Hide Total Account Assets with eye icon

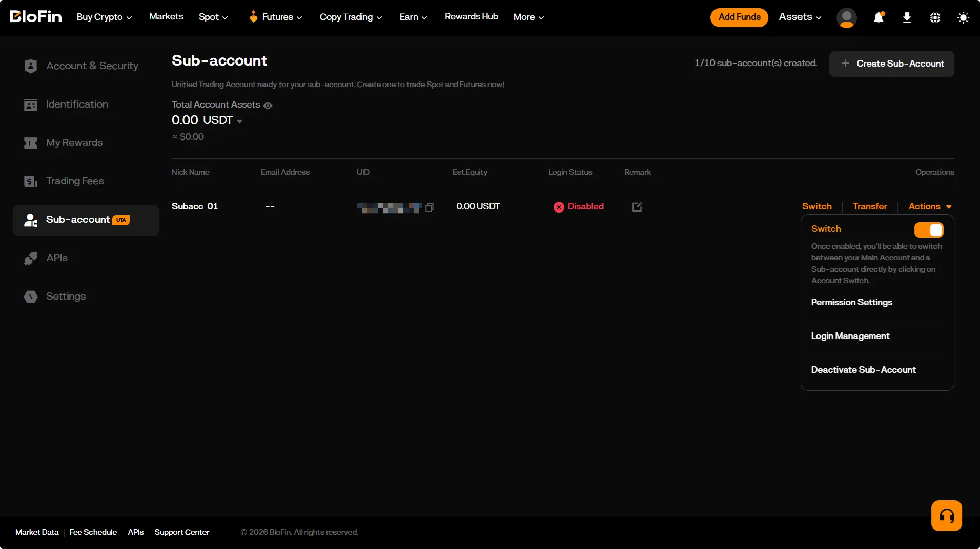[268, 105]
